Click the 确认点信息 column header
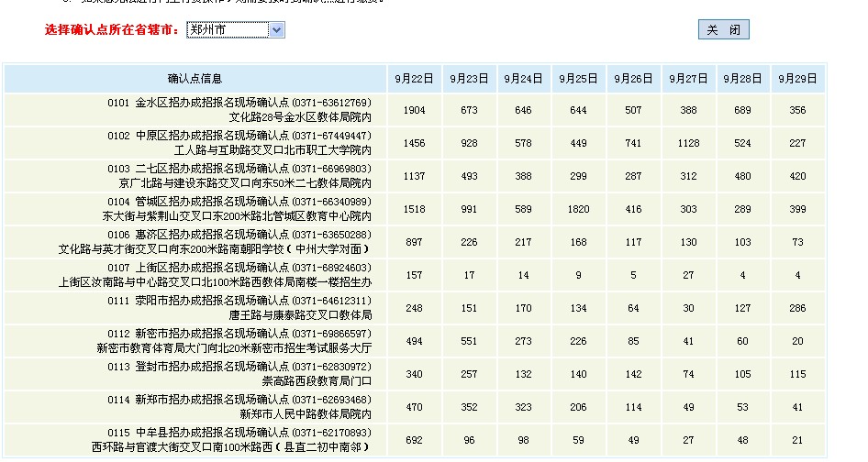 tap(195, 80)
